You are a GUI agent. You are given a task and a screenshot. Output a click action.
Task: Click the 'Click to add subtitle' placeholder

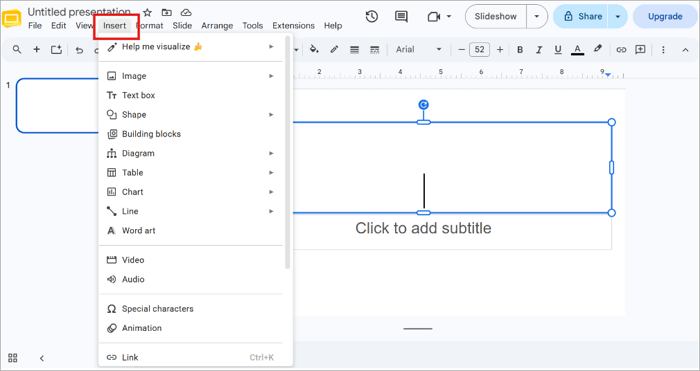click(423, 228)
